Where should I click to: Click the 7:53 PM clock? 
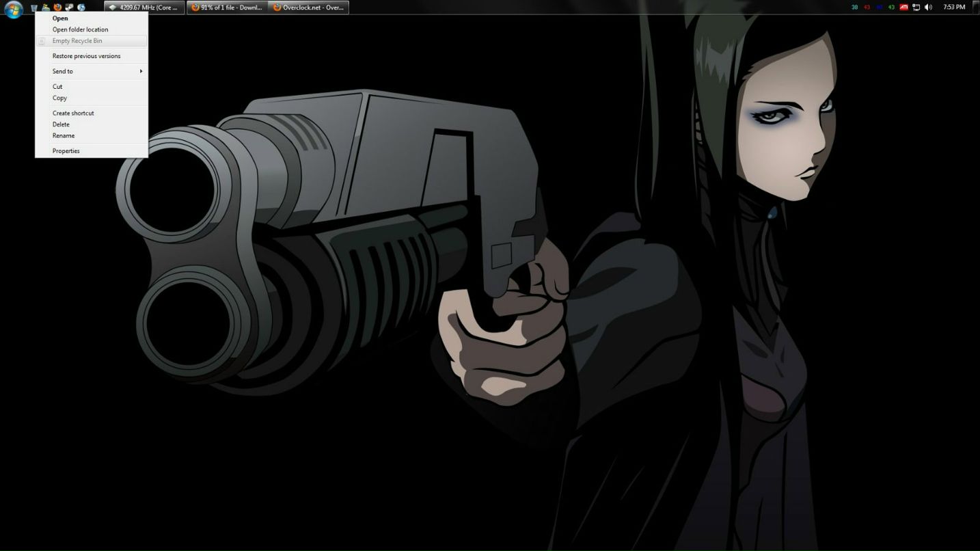pyautogui.click(x=954, y=8)
